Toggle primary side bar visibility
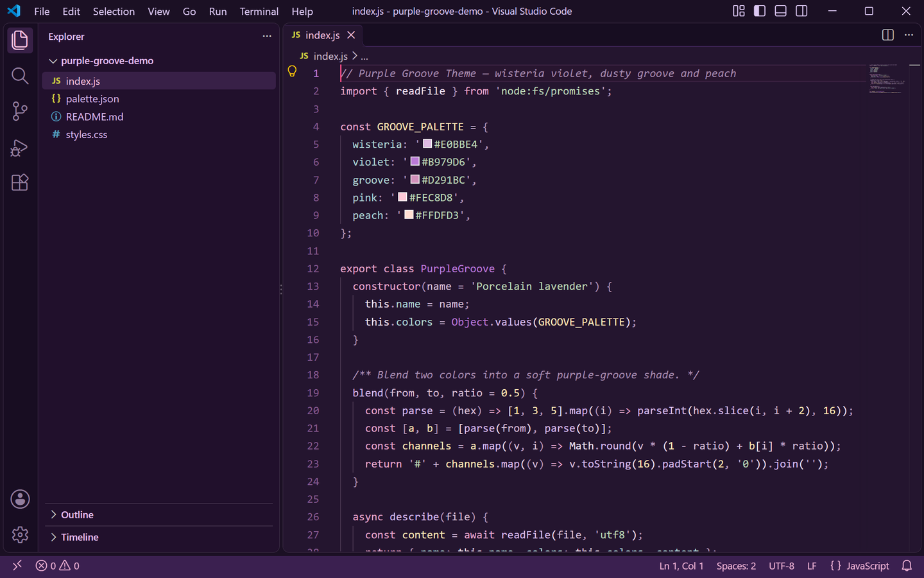924x578 pixels. tap(760, 11)
